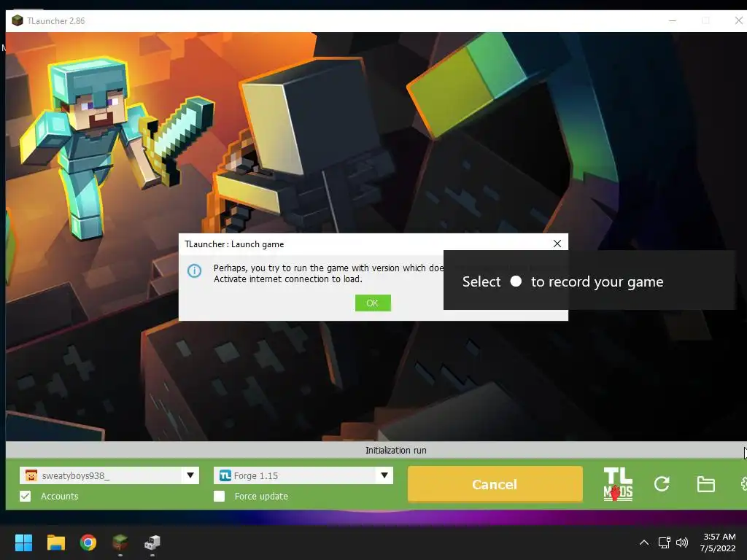Open the sweatyboys938_ account selector
Viewport: 747px width, 560px height.
point(109,475)
